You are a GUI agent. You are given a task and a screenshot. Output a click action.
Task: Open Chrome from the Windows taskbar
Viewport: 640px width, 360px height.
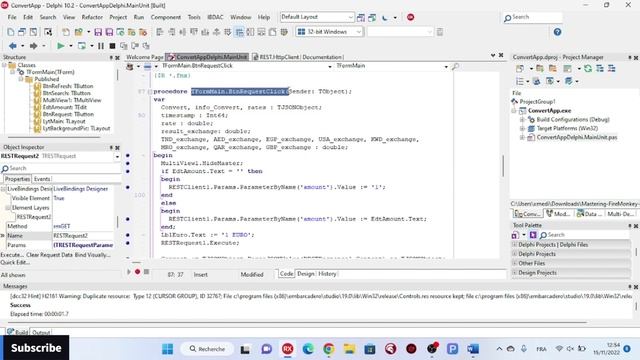click(329, 349)
